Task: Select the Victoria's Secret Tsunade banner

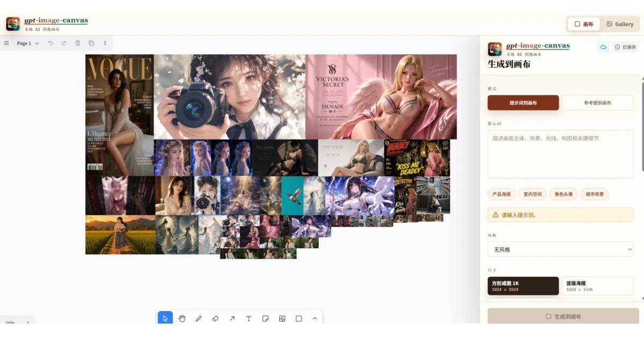Action: click(381, 97)
